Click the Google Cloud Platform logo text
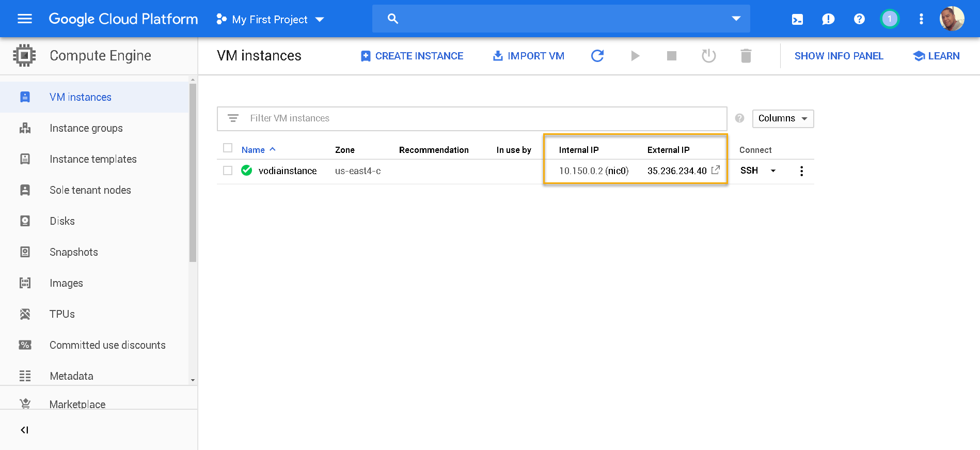The image size is (980, 450). coord(123,19)
